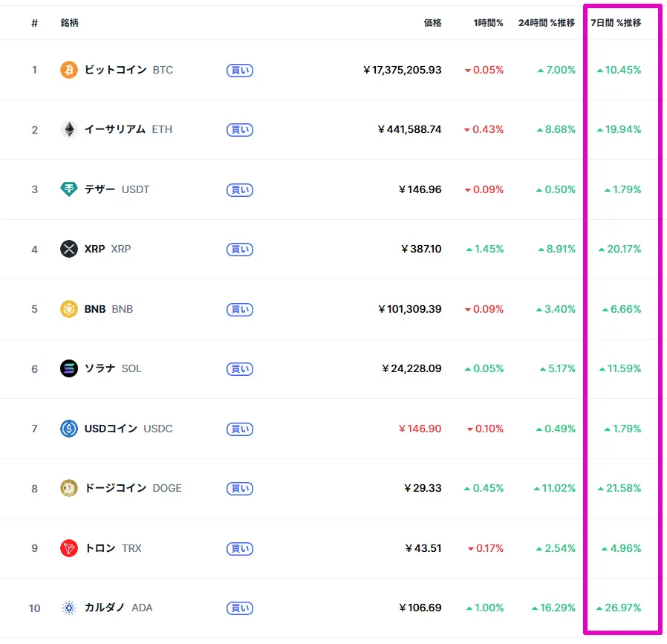667x644 pixels.
Task: Open the ソラナ SOL name link
Action: 113,368
